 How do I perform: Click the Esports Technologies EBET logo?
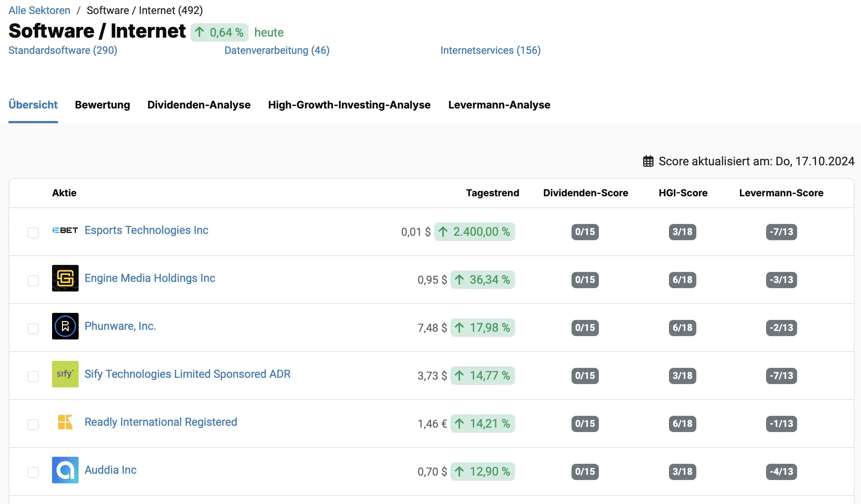point(65,230)
